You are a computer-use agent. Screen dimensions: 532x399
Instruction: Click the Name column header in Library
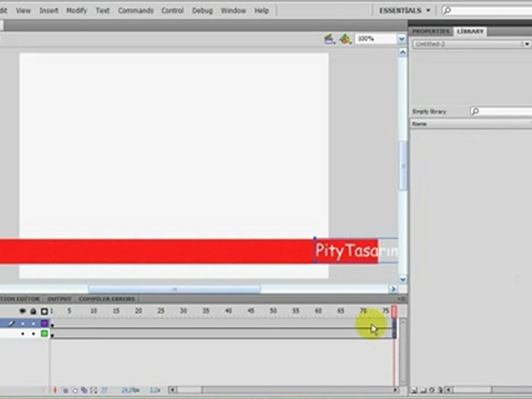[471, 124]
